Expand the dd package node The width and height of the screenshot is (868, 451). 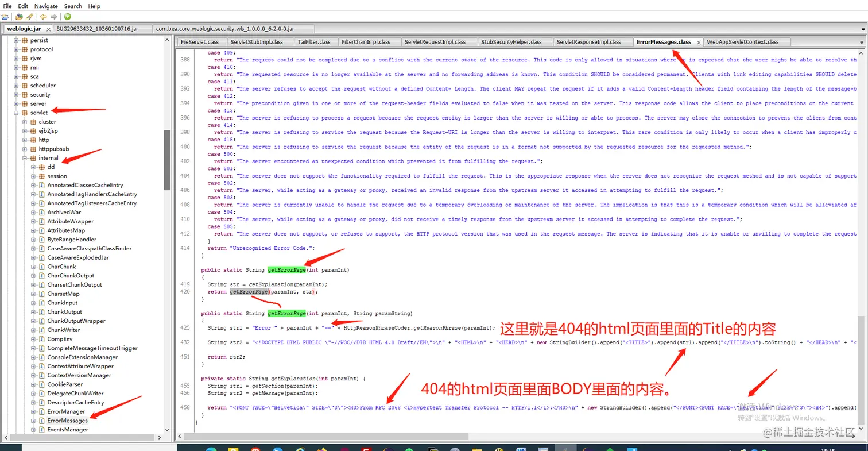pos(33,167)
